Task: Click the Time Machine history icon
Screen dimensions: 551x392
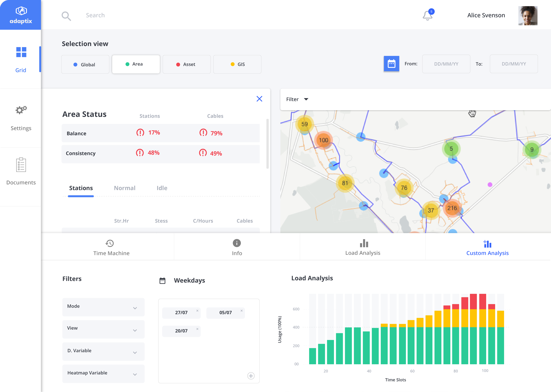Action: [x=110, y=243]
